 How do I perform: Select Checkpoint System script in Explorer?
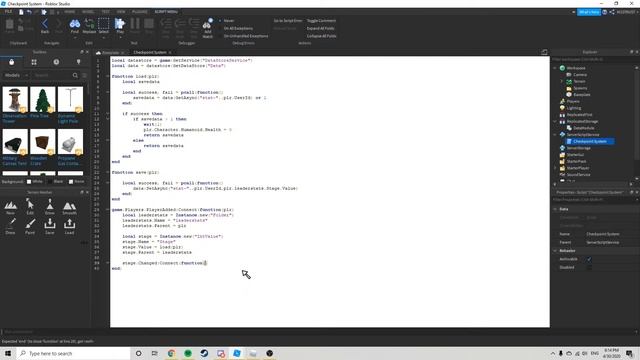click(x=590, y=142)
